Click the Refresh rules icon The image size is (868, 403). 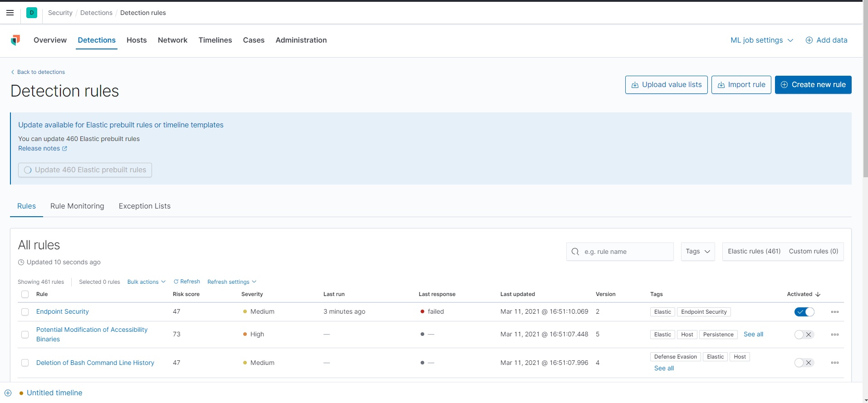[176, 282]
